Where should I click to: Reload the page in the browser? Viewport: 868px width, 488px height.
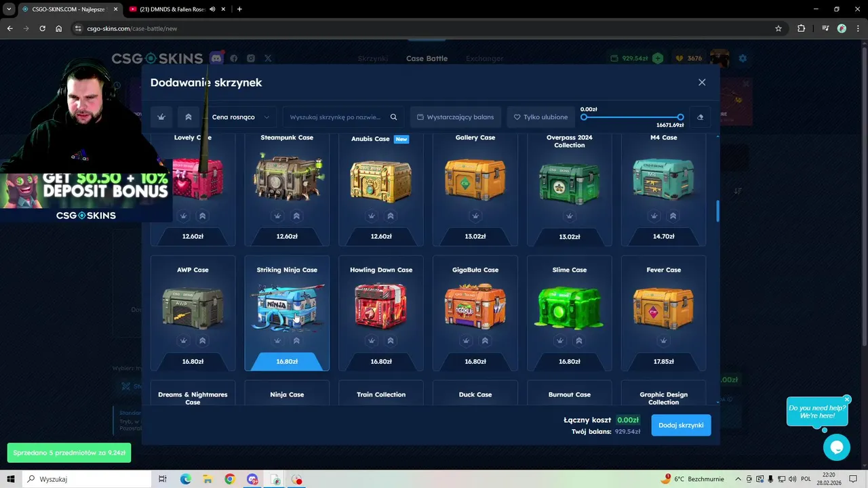[42, 28]
